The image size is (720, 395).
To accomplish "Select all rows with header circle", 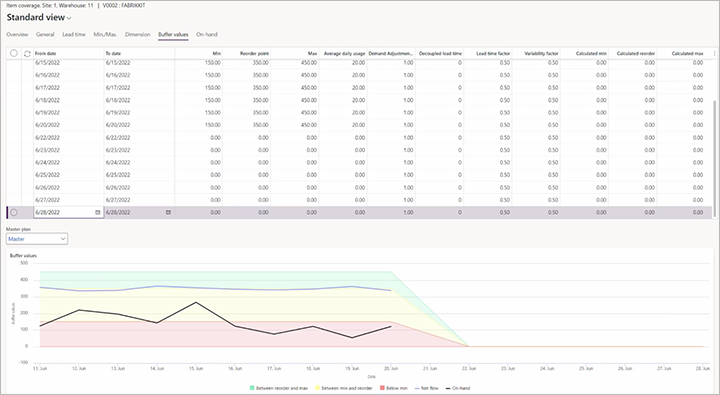I will (x=14, y=53).
